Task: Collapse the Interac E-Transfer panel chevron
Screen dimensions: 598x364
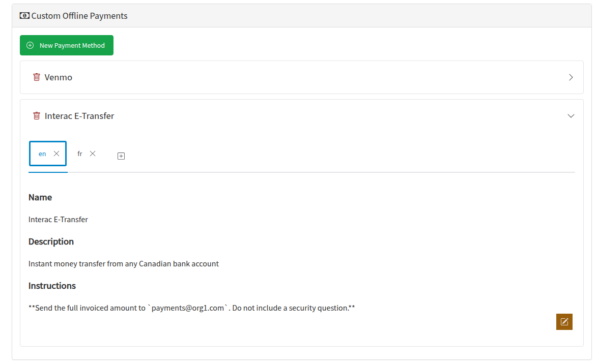Action: [571, 116]
